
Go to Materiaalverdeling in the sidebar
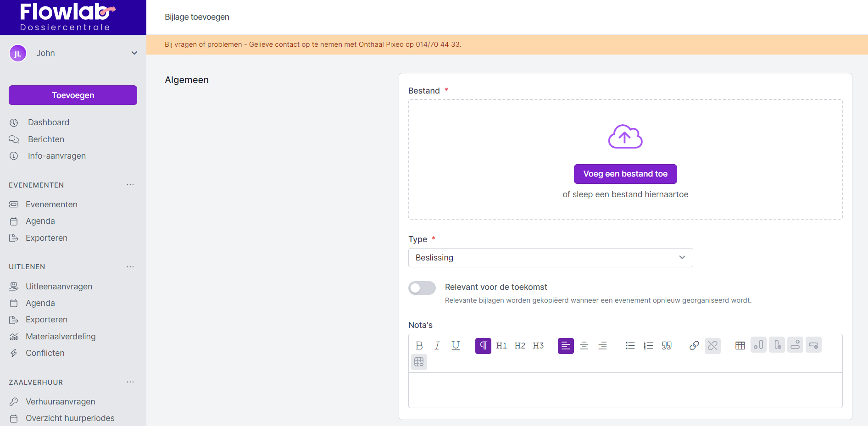(61, 337)
